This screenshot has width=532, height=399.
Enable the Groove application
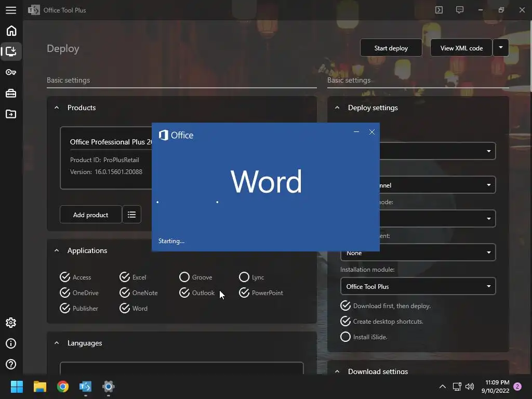[x=196, y=277]
